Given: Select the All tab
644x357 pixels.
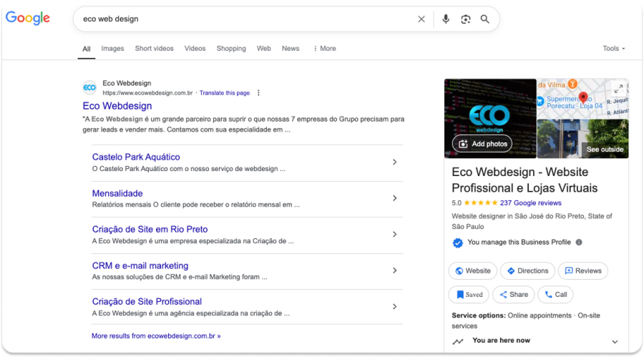Looking at the screenshot, I should click(87, 49).
